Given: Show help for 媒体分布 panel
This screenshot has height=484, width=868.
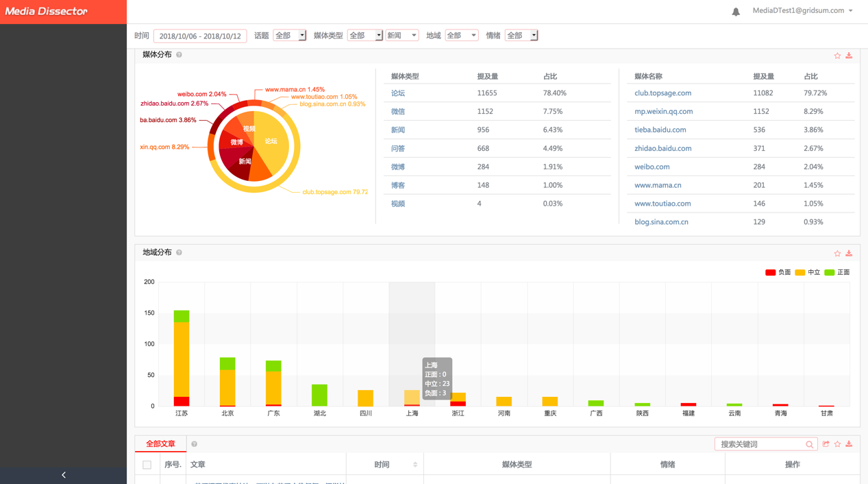Looking at the screenshot, I should coord(179,55).
